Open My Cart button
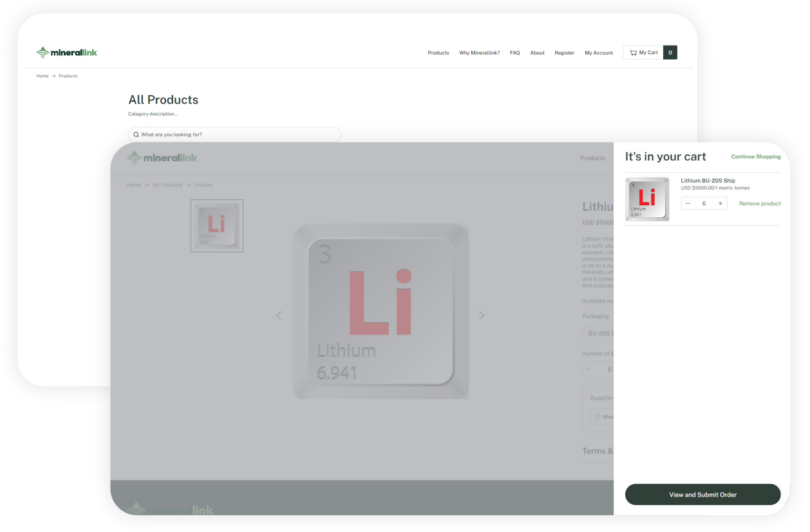Image resolution: width=810 pixels, height=532 pixels. tap(643, 53)
